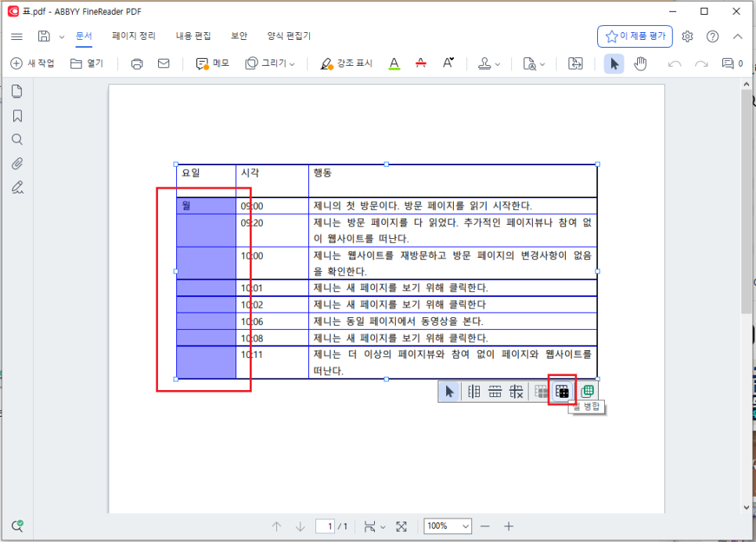Click the vertical scrollbar thumb
756x542 pixels.
point(747,201)
